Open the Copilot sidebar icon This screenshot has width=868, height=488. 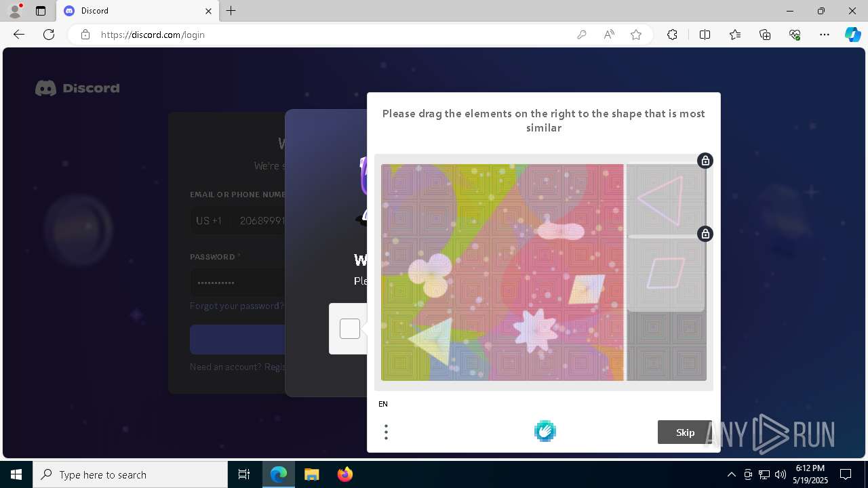[x=852, y=35]
